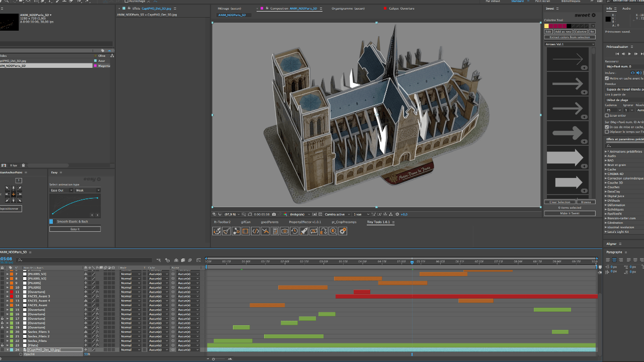Image resolution: width=644 pixels, height=362 pixels.
Task: Open blend mode dropdown for layer 20
Action: [x=130, y=332]
